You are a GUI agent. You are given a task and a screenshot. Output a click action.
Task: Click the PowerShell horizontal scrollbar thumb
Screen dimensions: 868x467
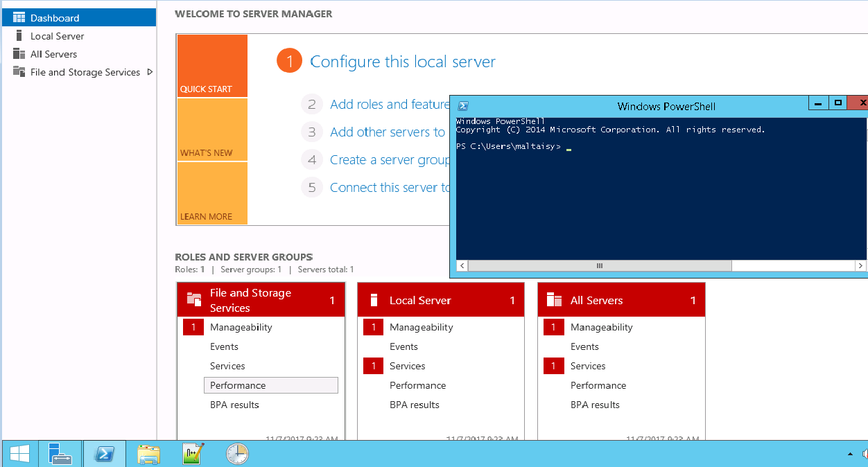599,266
